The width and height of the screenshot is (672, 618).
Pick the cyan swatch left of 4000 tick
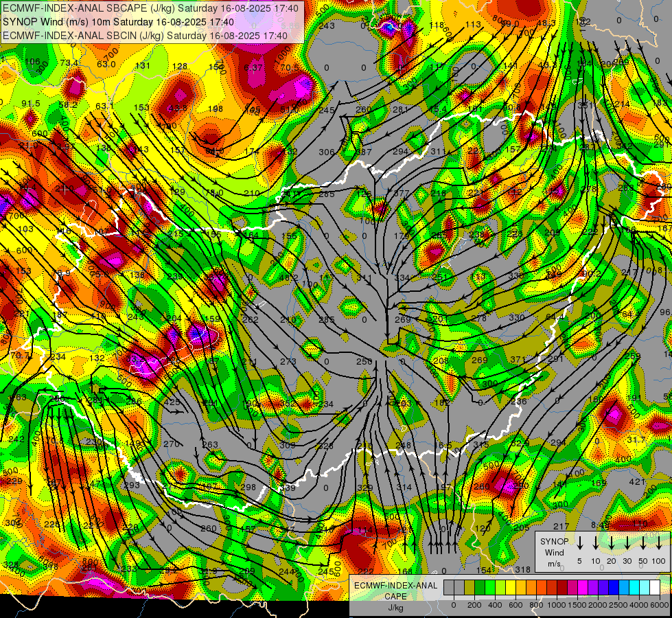pyautogui.click(x=634, y=587)
